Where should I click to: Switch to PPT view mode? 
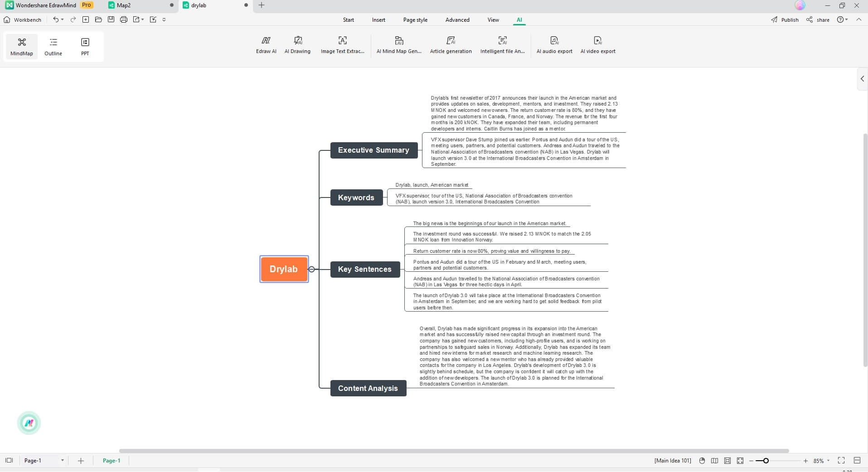pos(85,47)
